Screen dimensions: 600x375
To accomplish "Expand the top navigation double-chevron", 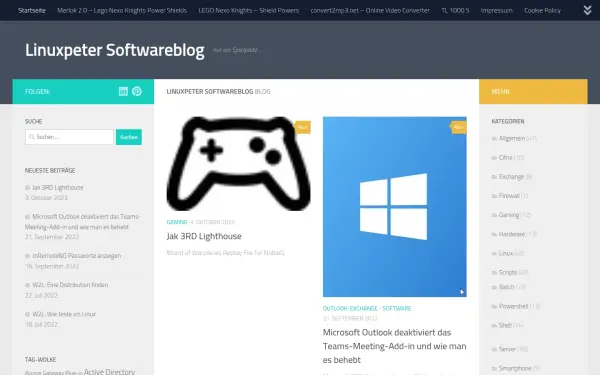I will click(x=587, y=10).
